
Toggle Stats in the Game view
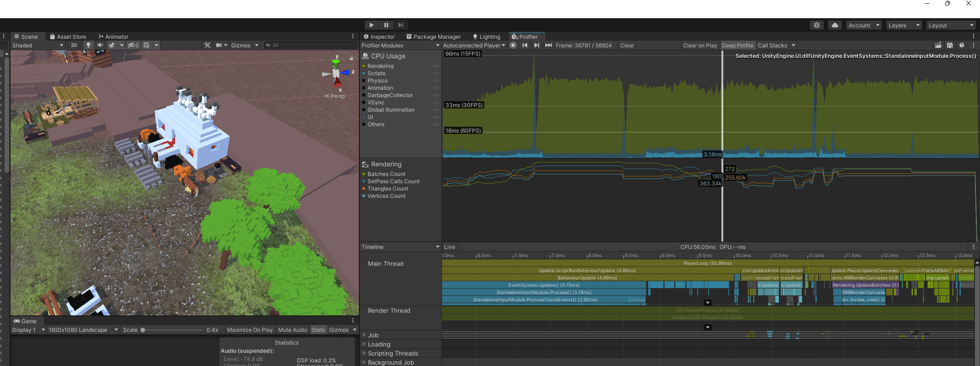pyautogui.click(x=318, y=330)
